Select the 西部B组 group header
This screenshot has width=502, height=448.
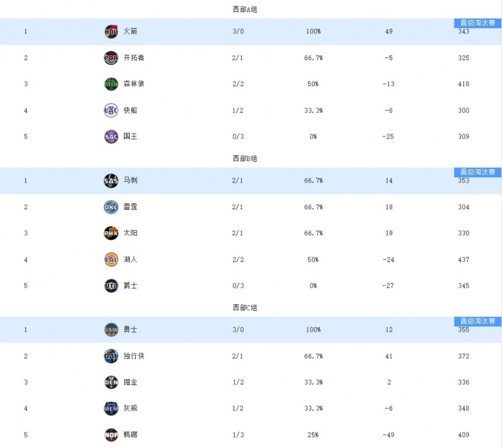point(245,158)
